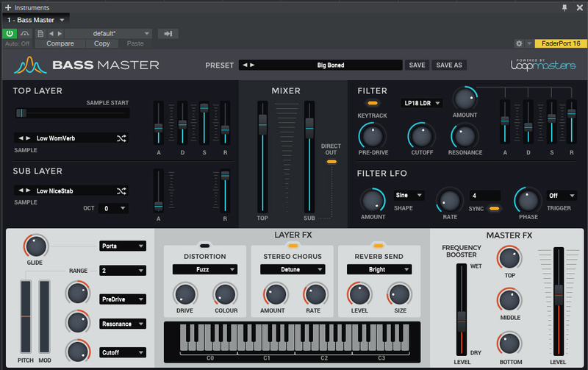Open the Fuzz distortion type dropdown
Screen dimensions: 588x370
click(204, 270)
